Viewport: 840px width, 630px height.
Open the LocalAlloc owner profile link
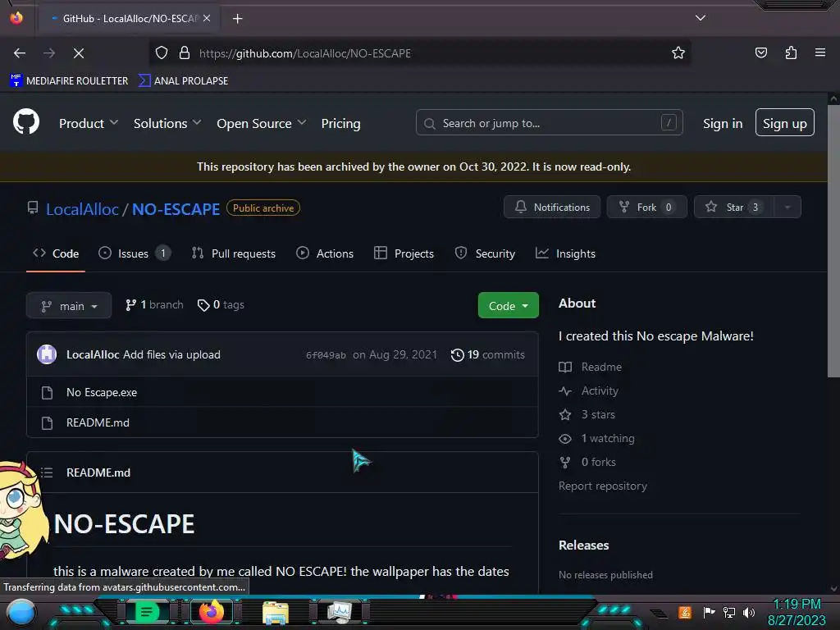click(x=82, y=209)
